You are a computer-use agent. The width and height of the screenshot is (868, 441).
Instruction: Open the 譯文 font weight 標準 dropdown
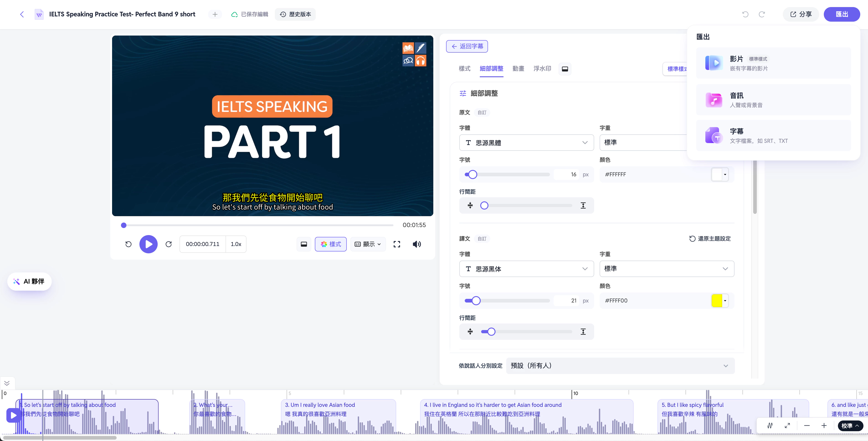click(667, 269)
